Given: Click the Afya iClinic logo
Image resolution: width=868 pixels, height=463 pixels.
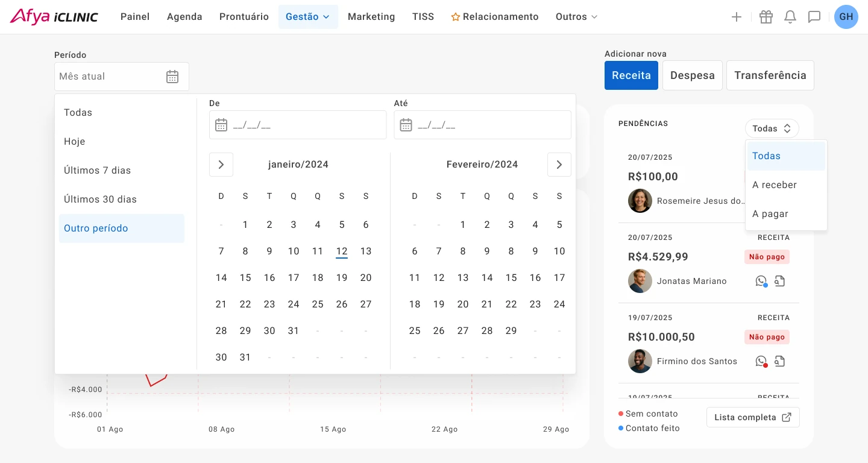Looking at the screenshot, I should pyautogui.click(x=54, y=16).
